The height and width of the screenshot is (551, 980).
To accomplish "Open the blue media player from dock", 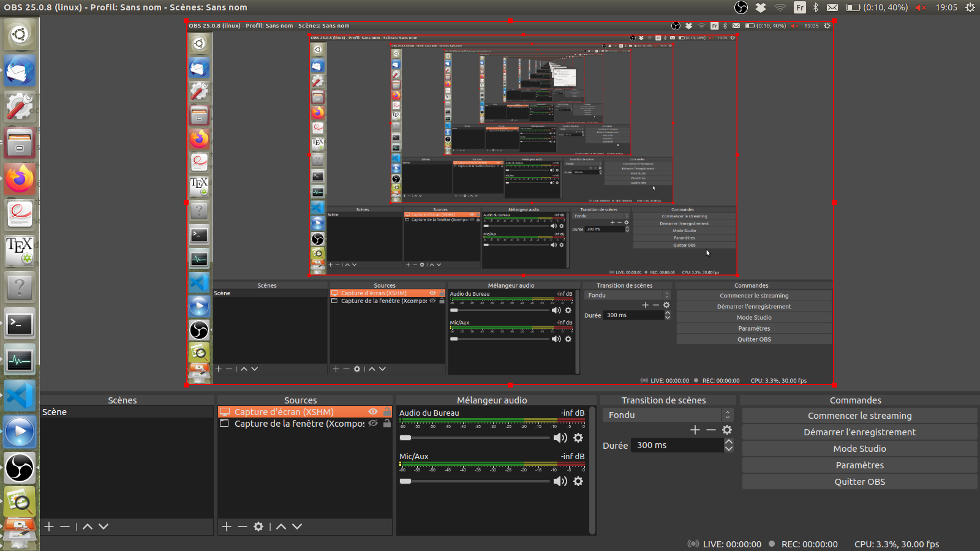I will (x=20, y=432).
